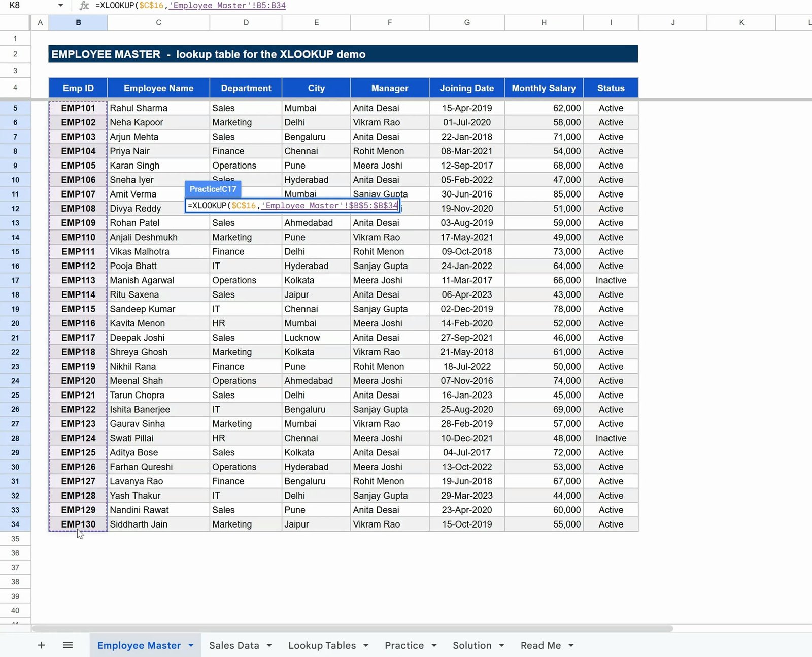This screenshot has height=657, width=812.
Task: Click the Lucknow city cell
Action: pyautogui.click(x=316, y=338)
